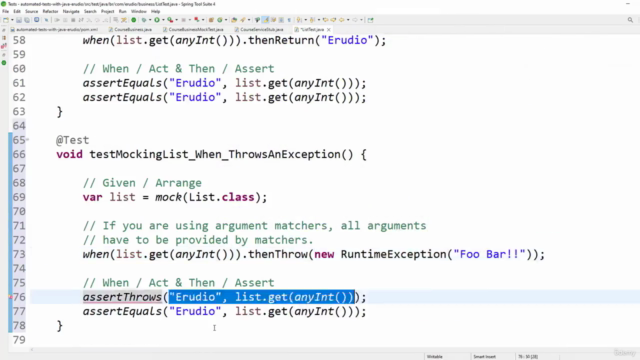Screen dimensions: 640x360
Task: Click the Search flashlight toolbar icon
Action: (x=243, y=20)
